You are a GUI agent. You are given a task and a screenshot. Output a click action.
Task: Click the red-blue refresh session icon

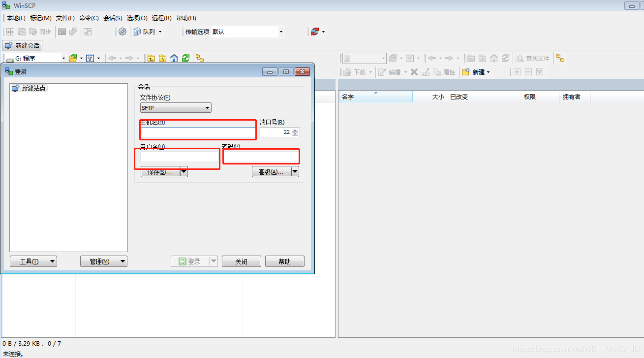[x=315, y=32]
